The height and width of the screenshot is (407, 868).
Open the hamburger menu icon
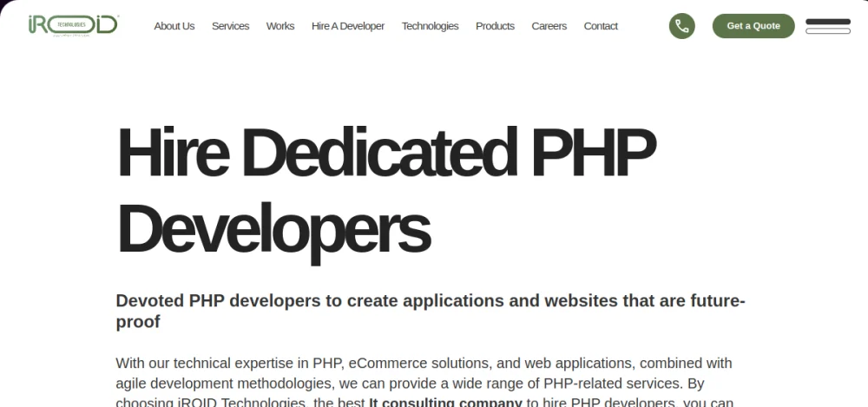point(827,26)
